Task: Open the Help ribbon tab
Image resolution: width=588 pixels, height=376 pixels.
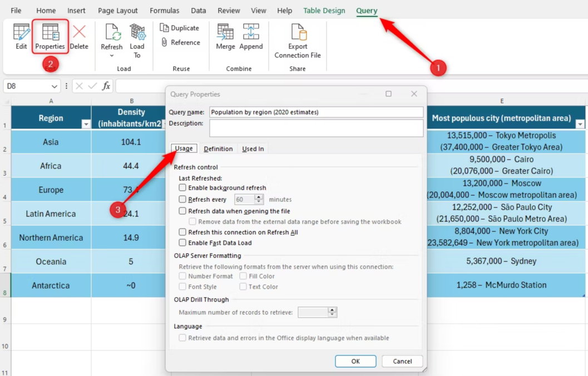Action: click(x=285, y=11)
